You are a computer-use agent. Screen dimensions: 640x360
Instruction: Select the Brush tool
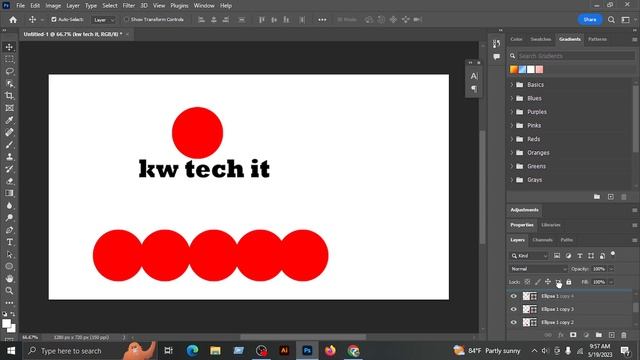point(9,144)
